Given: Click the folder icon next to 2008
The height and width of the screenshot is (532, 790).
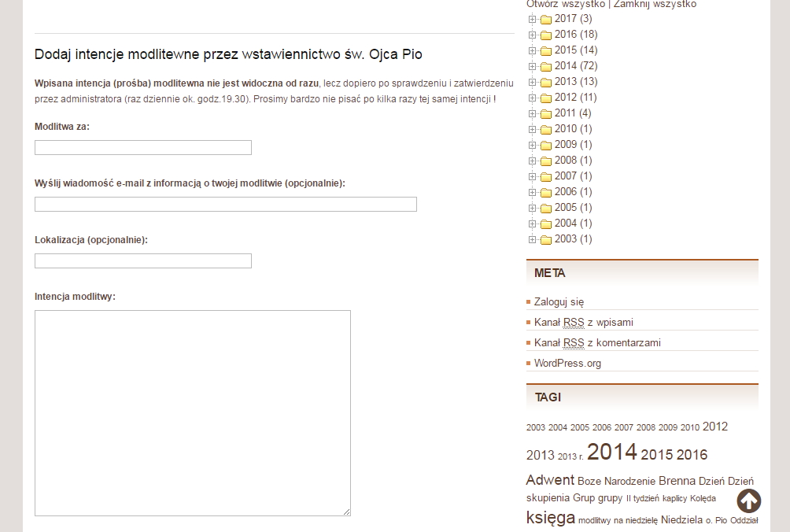Looking at the screenshot, I should [547, 160].
